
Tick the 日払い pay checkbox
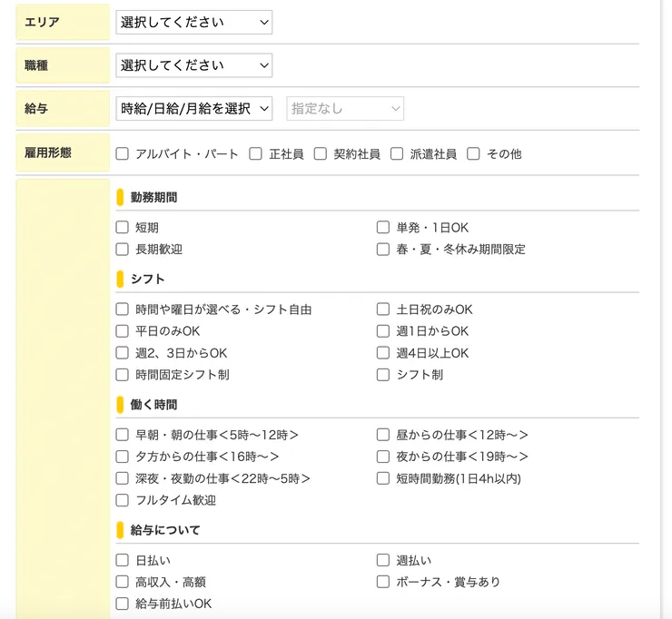123,560
